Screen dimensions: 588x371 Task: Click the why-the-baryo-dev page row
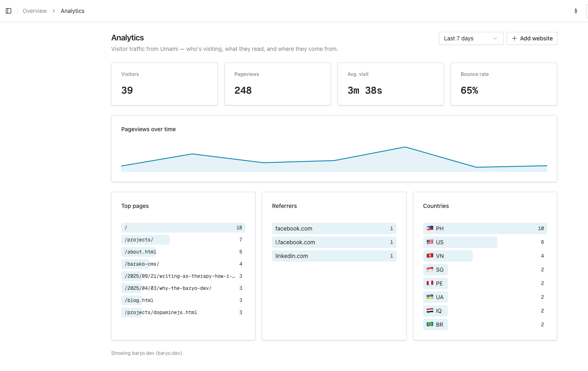point(183,288)
